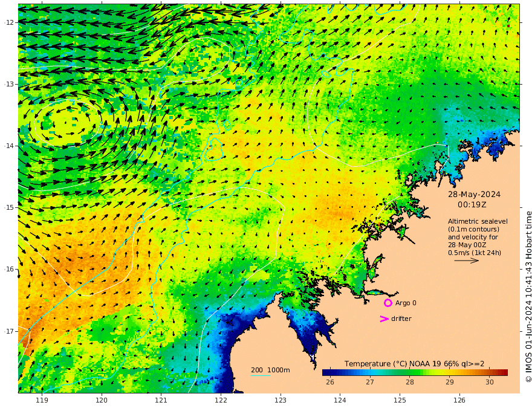Click the cyan 200m isobath legend line
Viewport: 532px width, 411px height.
(261, 375)
